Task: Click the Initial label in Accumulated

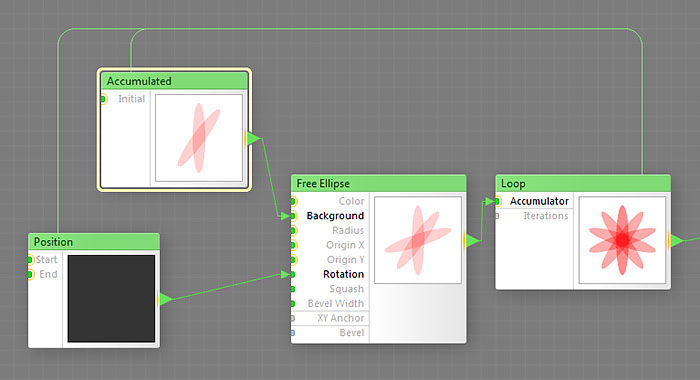Action: coord(132,99)
